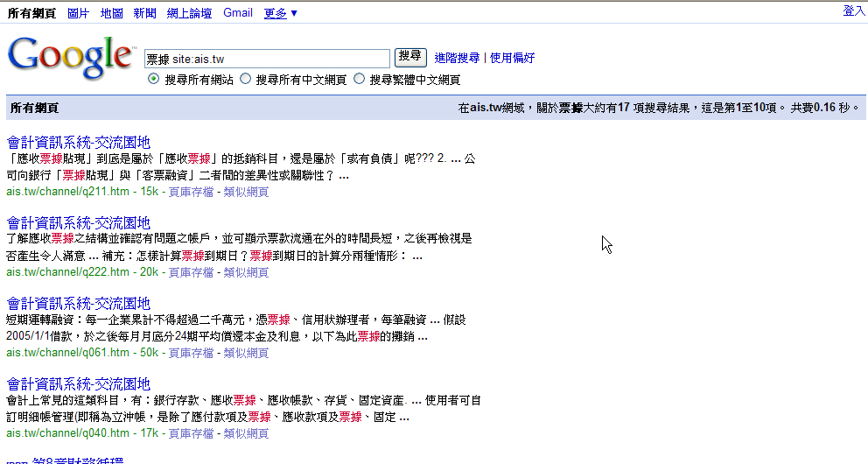Click the URL text ais.tw/channel/q040.htm

[67, 433]
